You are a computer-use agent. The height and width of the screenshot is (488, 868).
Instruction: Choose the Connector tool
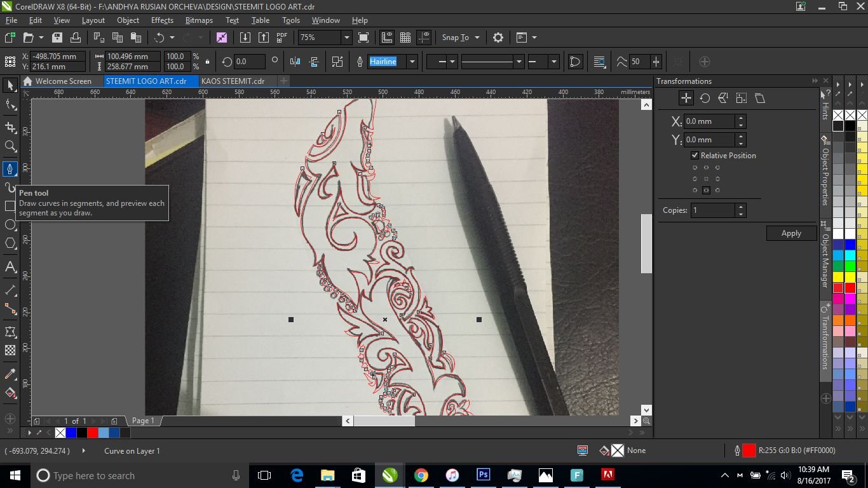[x=10, y=309]
